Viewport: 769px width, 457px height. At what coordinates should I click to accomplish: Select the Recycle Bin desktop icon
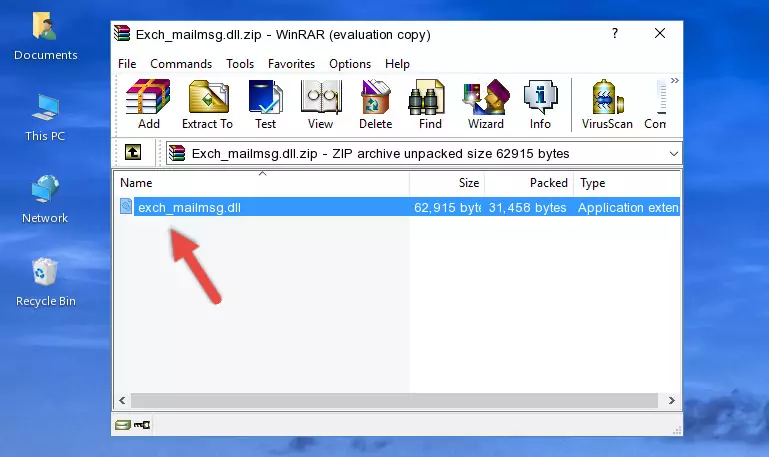[46, 282]
